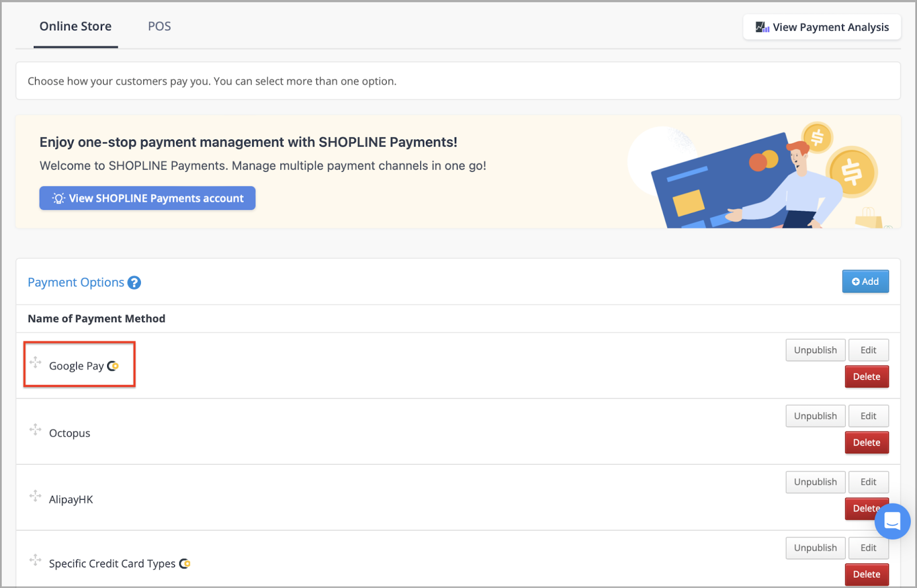Select the Online Store tab
Image resolution: width=917 pixels, height=588 pixels.
click(x=76, y=26)
